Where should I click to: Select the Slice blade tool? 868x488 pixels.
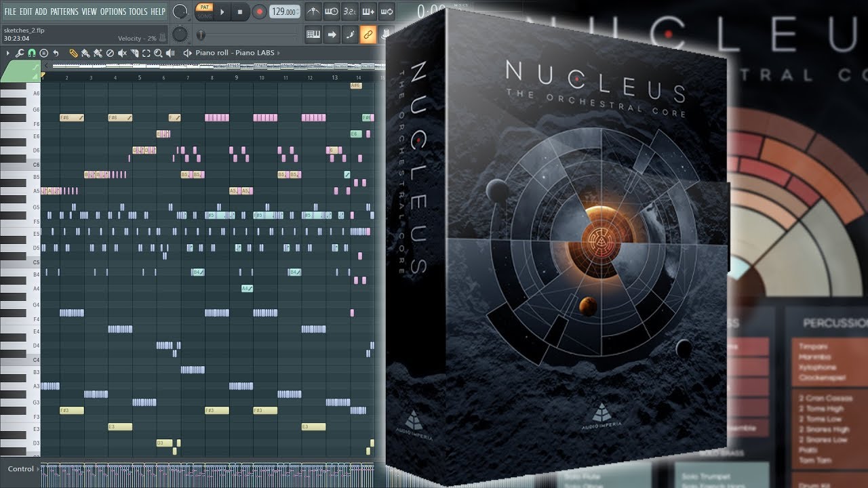pyautogui.click(x=134, y=53)
